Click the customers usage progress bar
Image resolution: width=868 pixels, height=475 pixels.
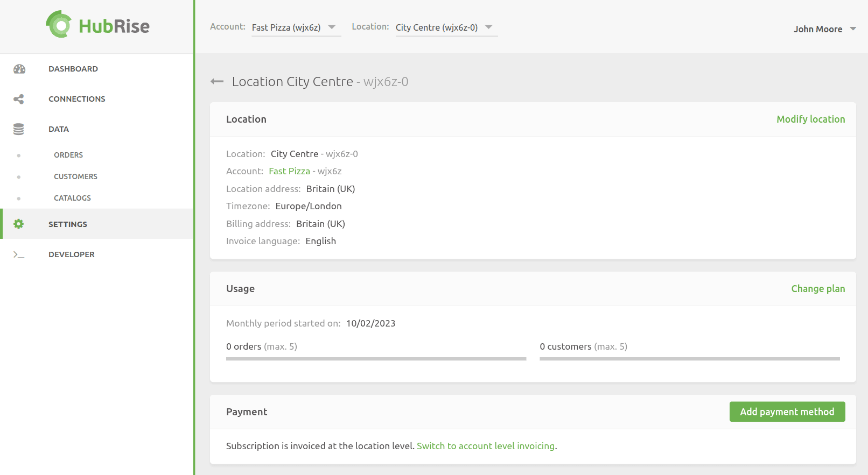click(690, 359)
